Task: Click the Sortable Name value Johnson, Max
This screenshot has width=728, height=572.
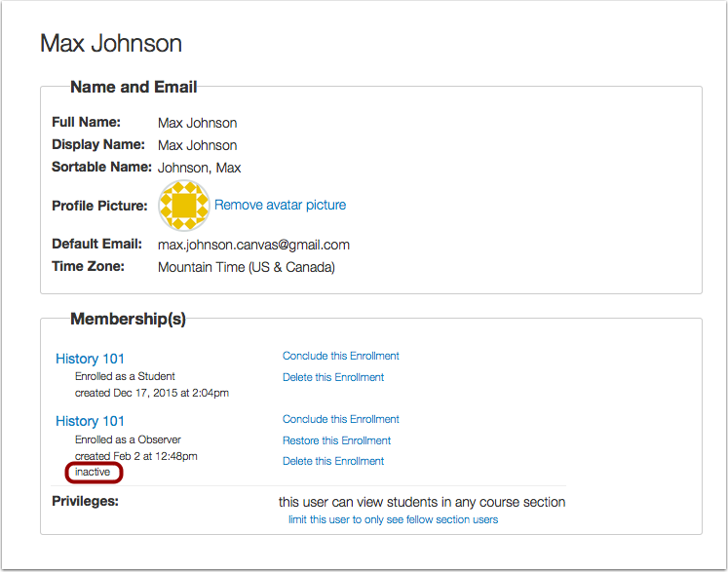Action: pos(199,168)
